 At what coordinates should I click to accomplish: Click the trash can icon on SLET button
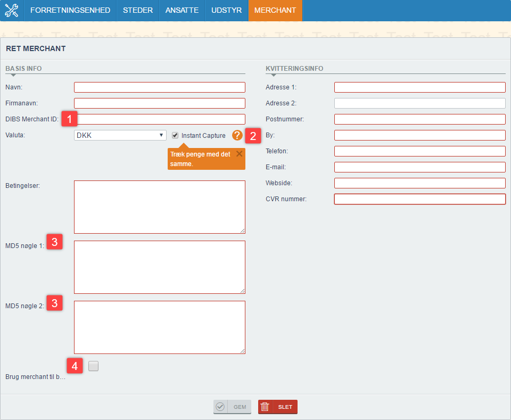[265, 407]
